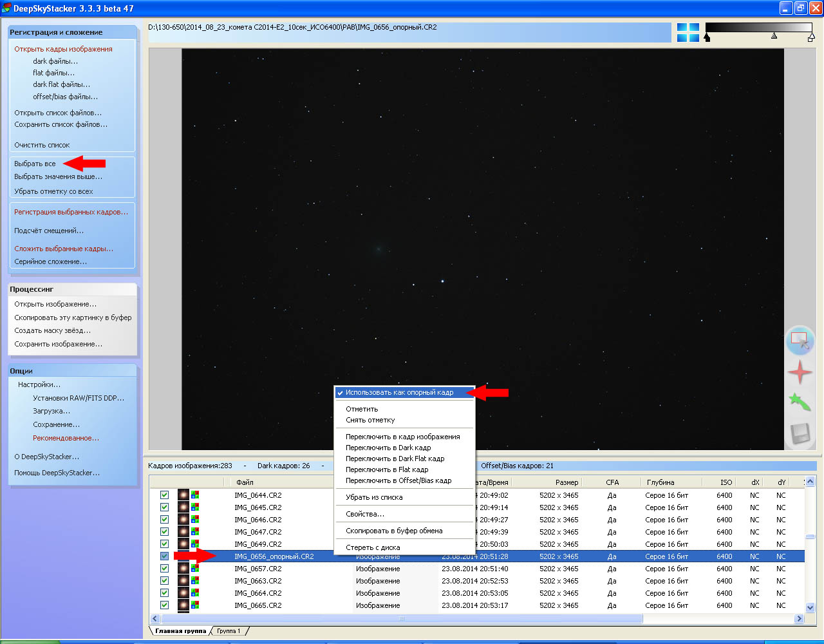Viewport: 824px width, 644px height.
Task: Select 'Свойства...' in the context menu
Action: [x=364, y=514]
